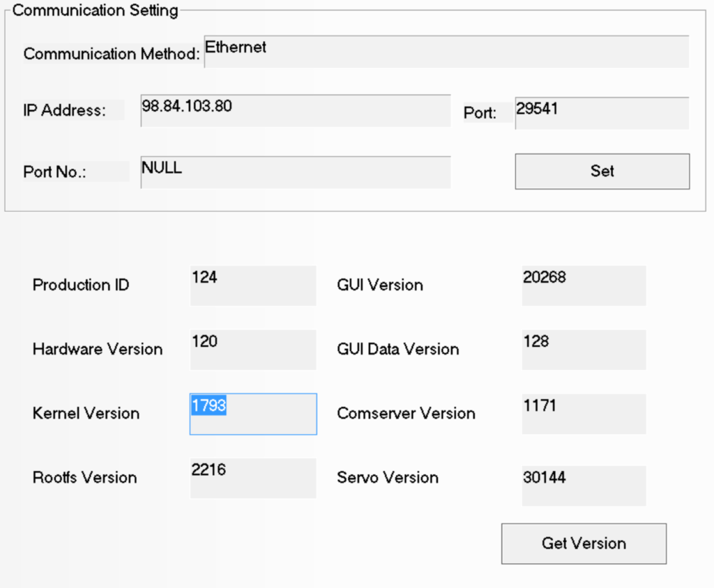
Task: Click the Set button
Action: [602, 171]
